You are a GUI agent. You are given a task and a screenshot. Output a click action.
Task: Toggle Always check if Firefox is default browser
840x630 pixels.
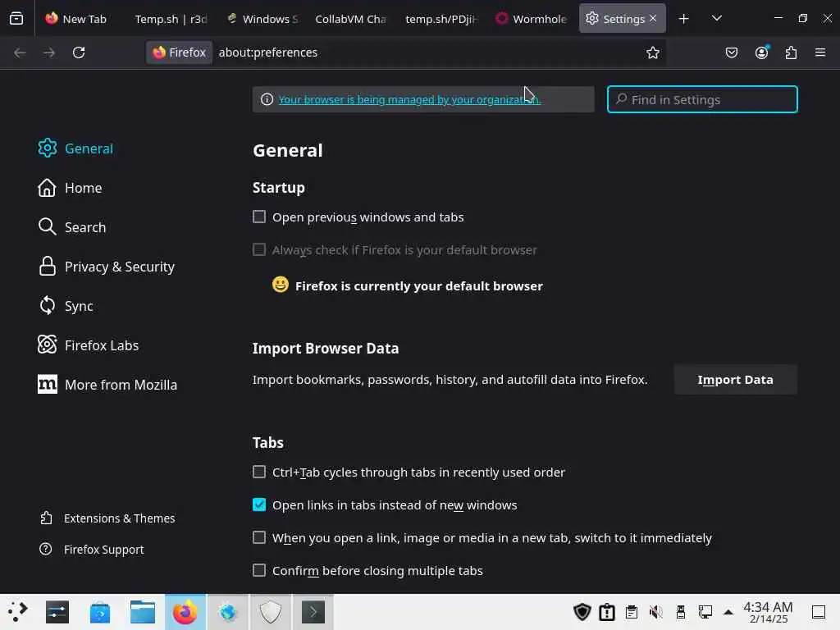coord(258,249)
